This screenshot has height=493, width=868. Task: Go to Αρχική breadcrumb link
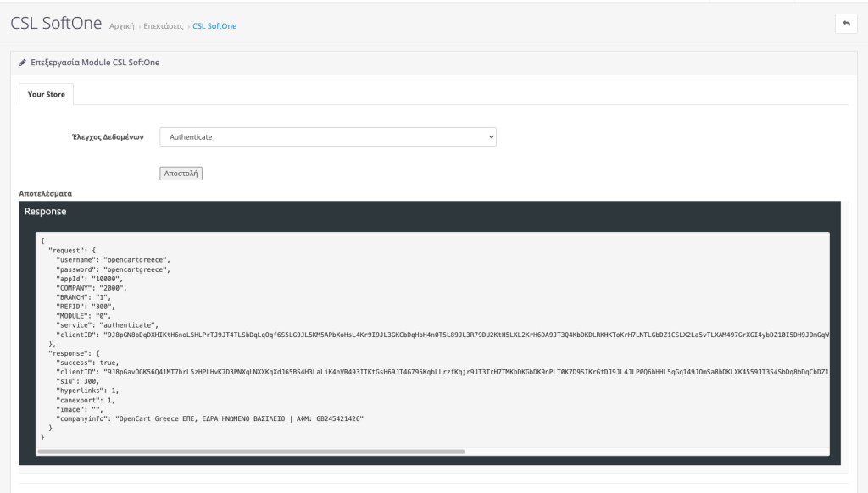[x=122, y=26]
